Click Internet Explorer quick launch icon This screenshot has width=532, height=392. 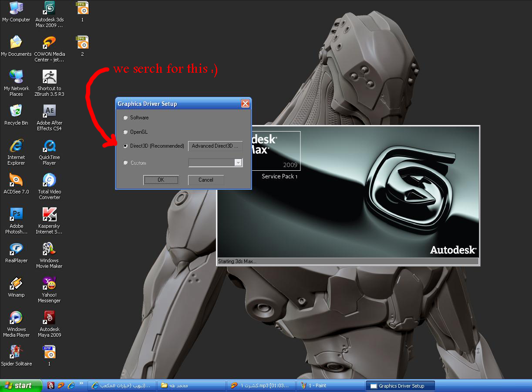point(71,385)
